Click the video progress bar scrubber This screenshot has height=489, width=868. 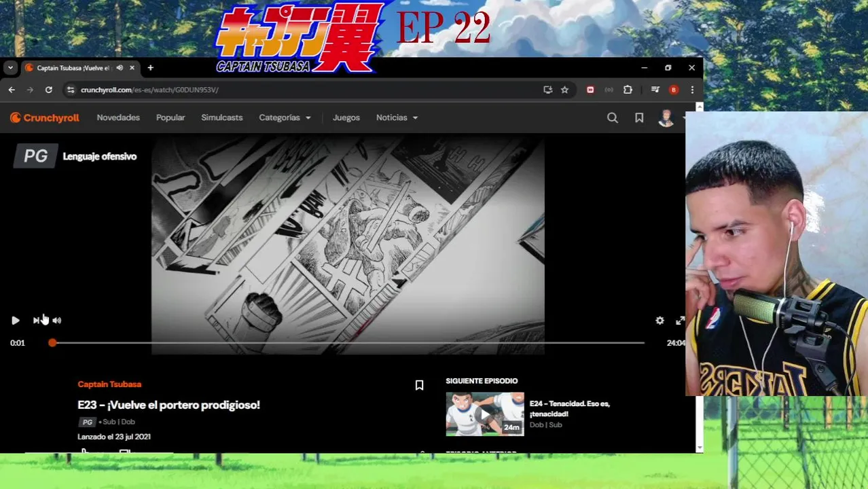point(52,343)
